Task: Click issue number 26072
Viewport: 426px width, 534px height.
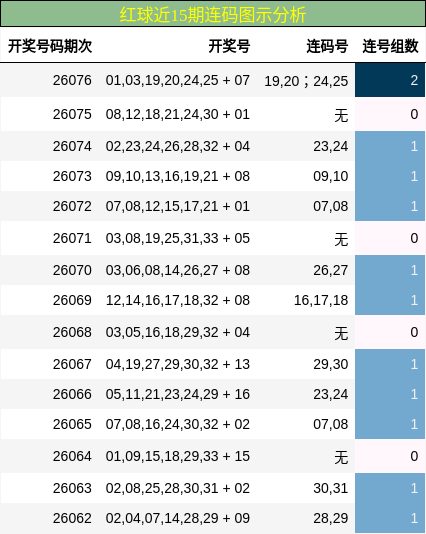Action: coord(72,206)
